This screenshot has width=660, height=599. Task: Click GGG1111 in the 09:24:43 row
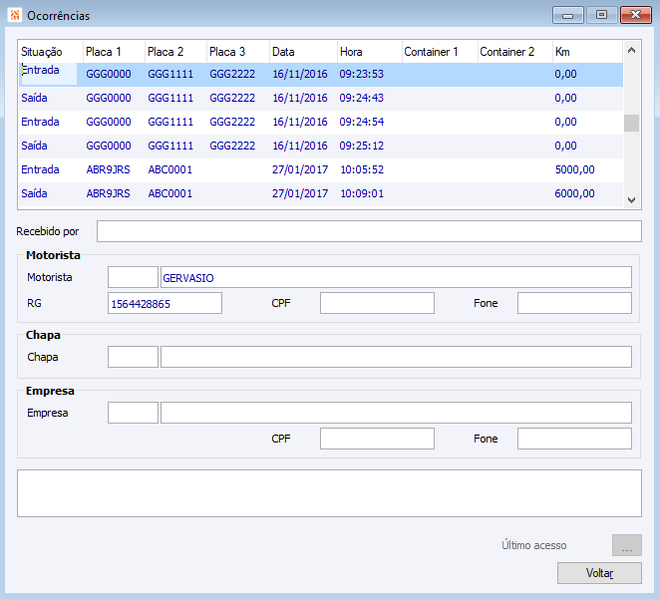(x=170, y=98)
